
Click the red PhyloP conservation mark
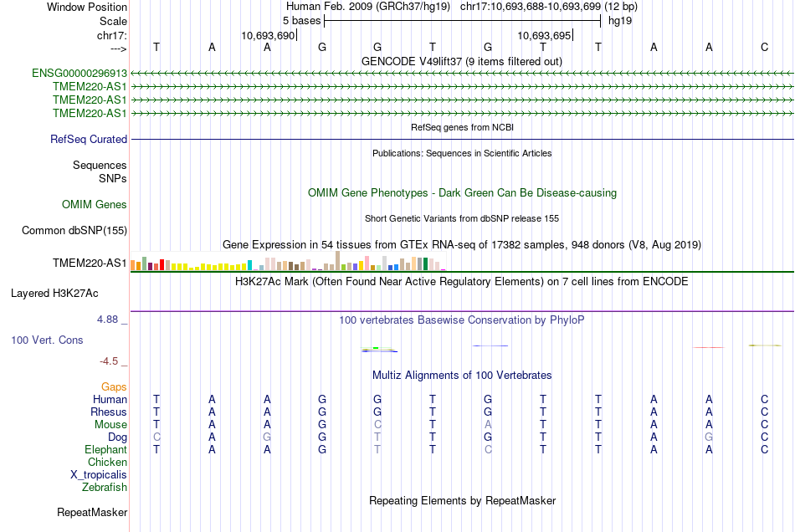709,348
